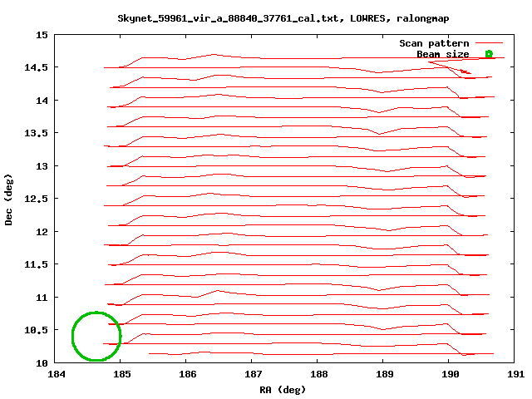Click the Dec axis tick label 10

[x=42, y=363]
